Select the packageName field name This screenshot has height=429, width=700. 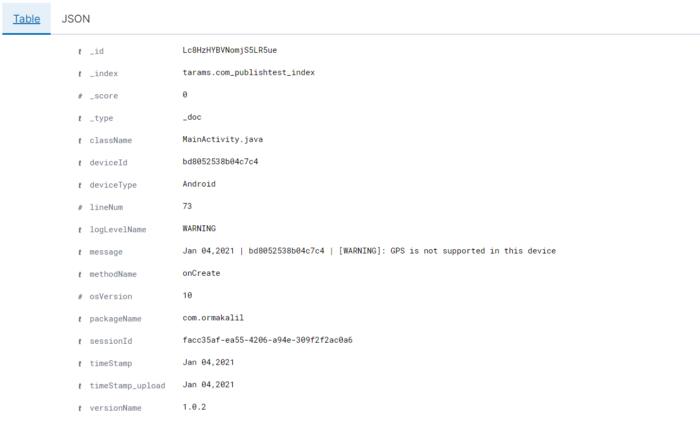pos(116,319)
